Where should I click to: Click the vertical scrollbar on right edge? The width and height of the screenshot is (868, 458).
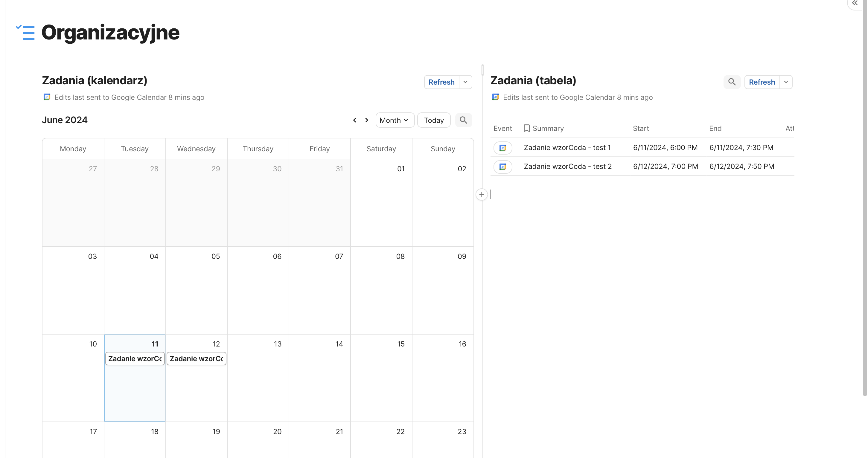coord(864,202)
